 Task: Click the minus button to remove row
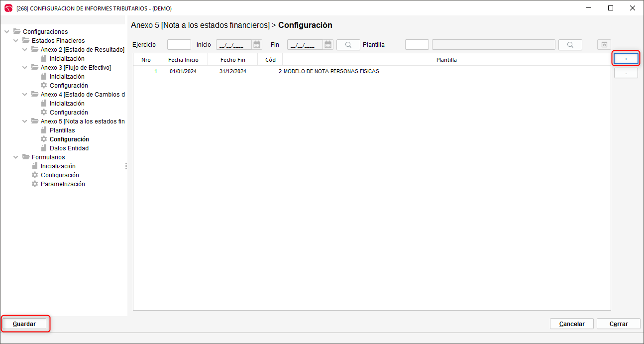[626, 73]
